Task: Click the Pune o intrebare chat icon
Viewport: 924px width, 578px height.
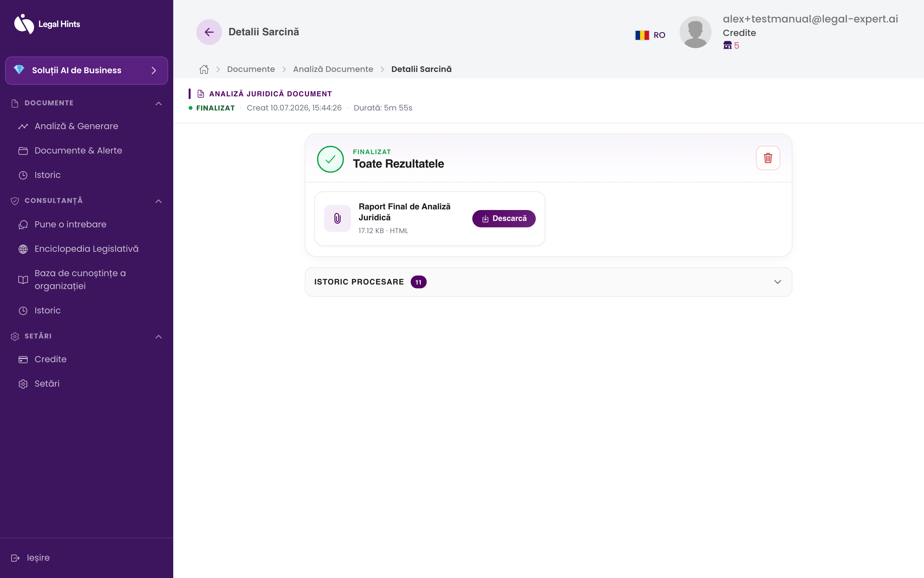Action: pyautogui.click(x=23, y=224)
